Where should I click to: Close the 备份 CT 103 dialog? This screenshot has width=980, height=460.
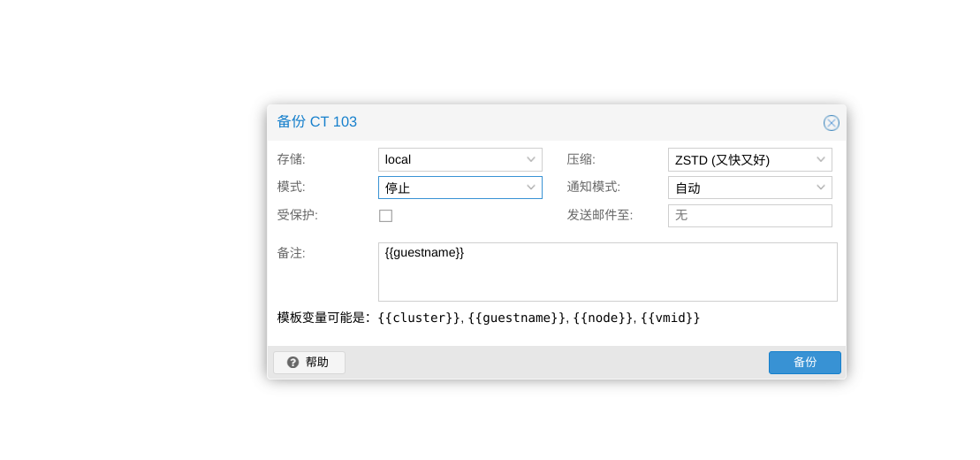click(x=831, y=123)
